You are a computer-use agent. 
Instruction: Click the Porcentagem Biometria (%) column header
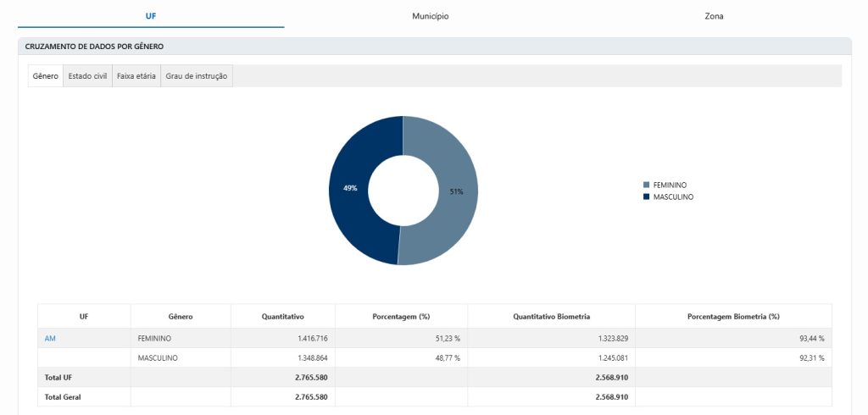click(x=733, y=317)
